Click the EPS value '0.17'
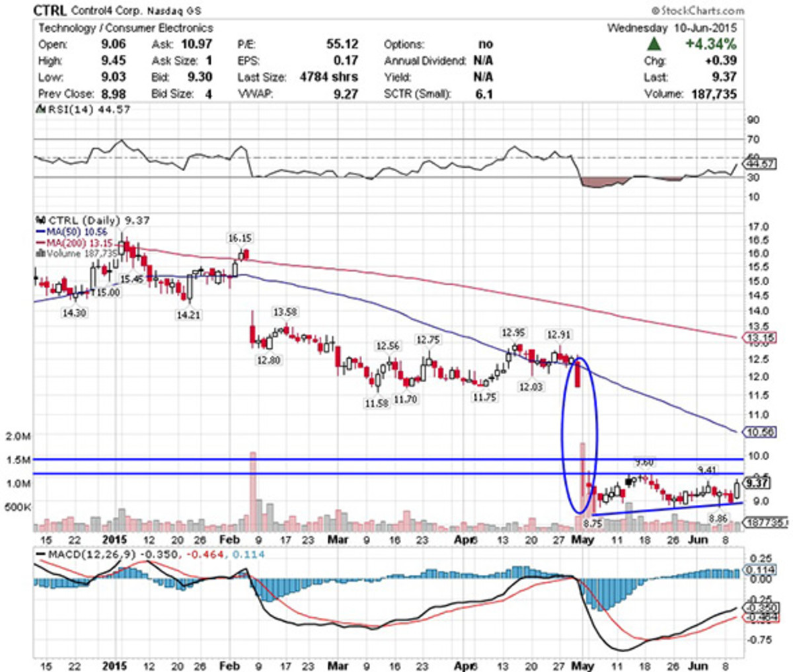The height and width of the screenshot is (672, 793). pyautogui.click(x=346, y=61)
